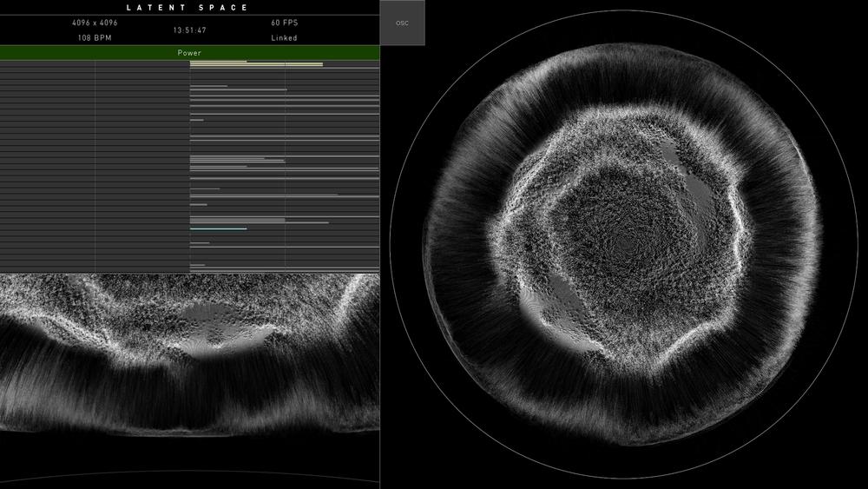Select the yellow highlighted top slider bar
The width and height of the screenshot is (868, 489).
(256, 64)
